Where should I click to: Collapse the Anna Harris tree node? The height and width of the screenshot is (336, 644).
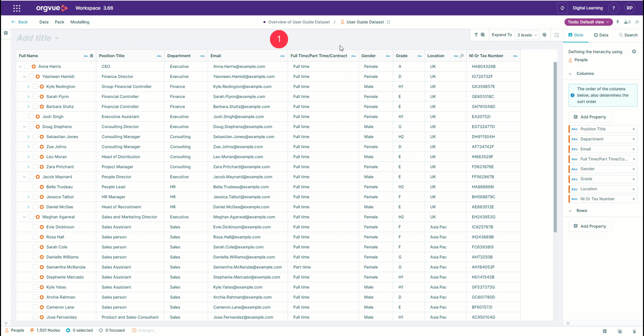21,67
